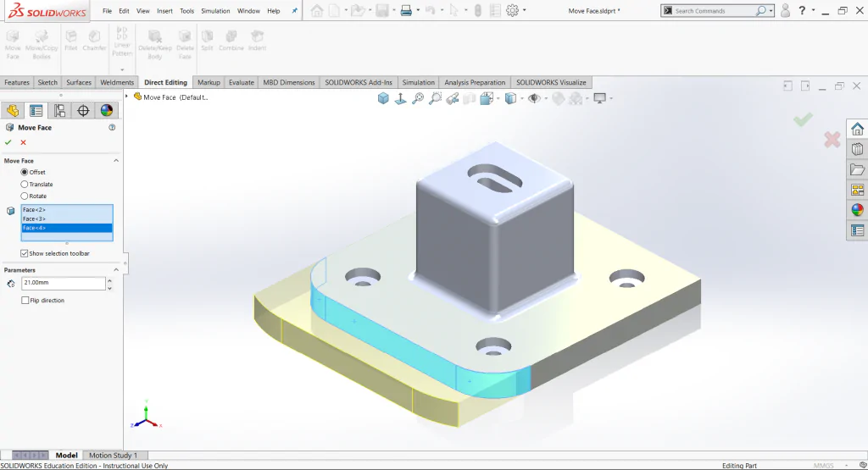The image size is (868, 470).
Task: Open the View Palette task pane icon
Action: point(858,190)
